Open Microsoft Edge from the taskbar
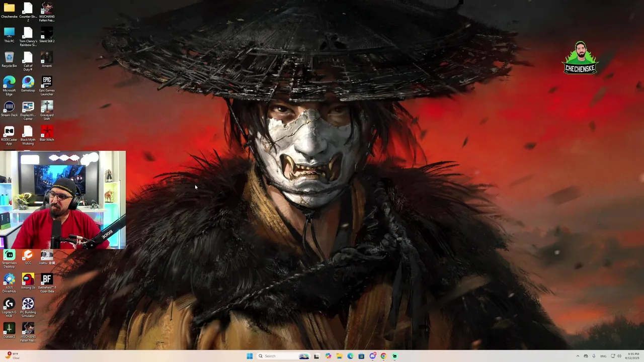The height and width of the screenshot is (362, 644). (x=350, y=356)
